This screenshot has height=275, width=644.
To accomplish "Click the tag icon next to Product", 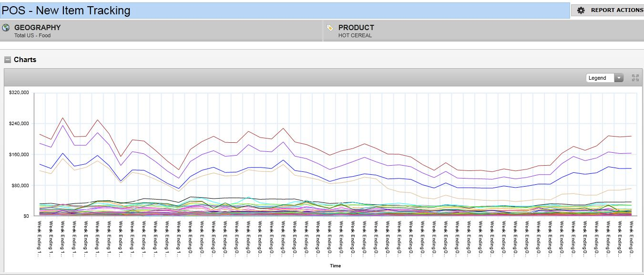I will 330,28.
